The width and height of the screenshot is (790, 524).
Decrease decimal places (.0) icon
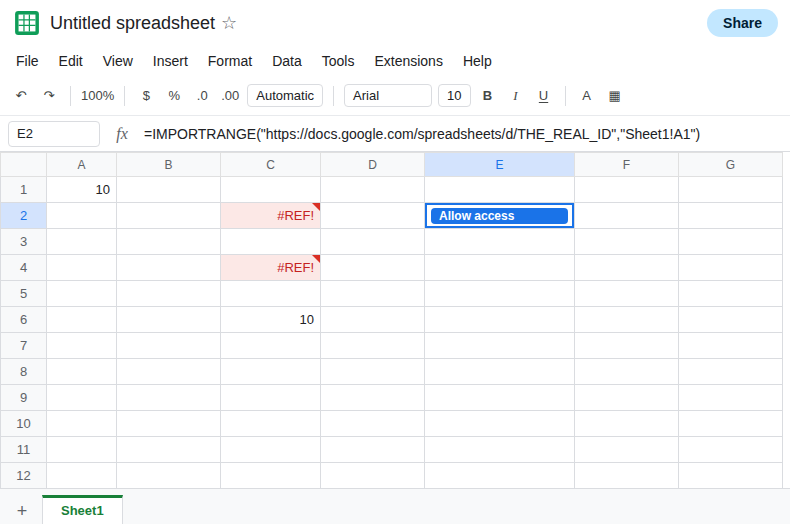[x=202, y=96]
